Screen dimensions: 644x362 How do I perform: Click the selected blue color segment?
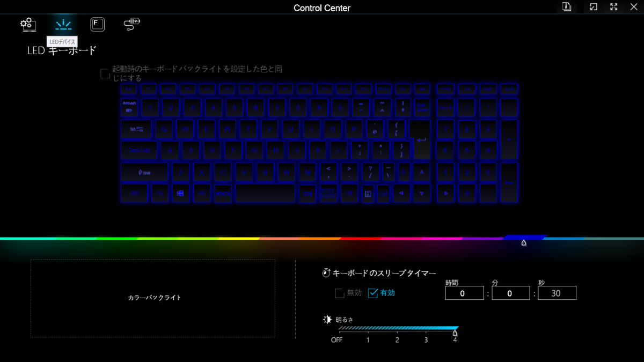click(x=524, y=237)
